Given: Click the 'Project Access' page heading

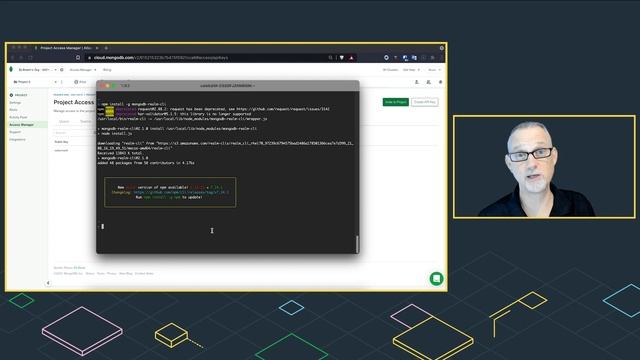Looking at the screenshot, I should click(x=74, y=102).
